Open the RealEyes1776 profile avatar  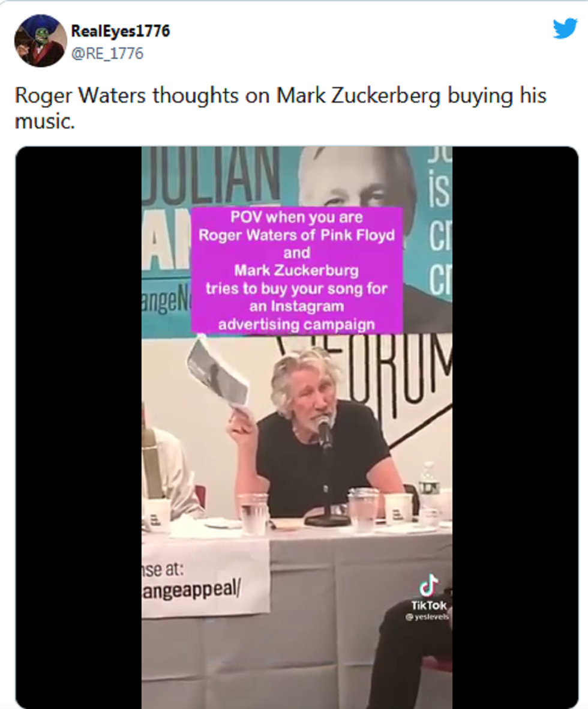[41, 41]
